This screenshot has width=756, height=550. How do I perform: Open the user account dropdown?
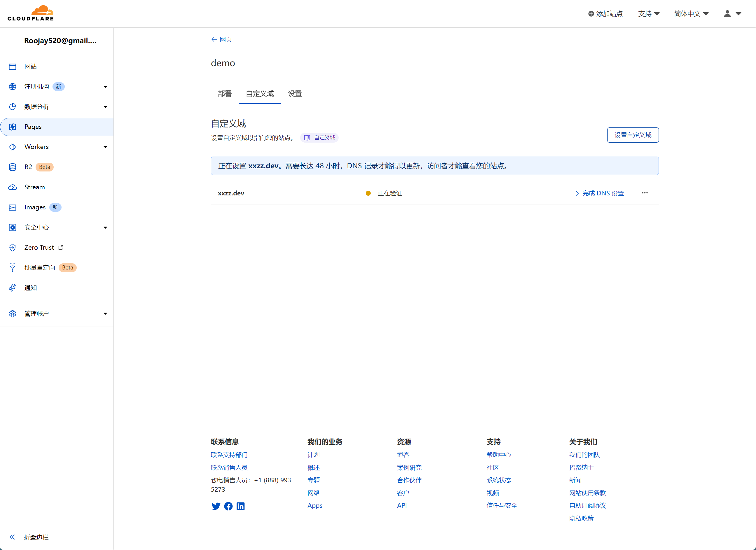pos(732,14)
